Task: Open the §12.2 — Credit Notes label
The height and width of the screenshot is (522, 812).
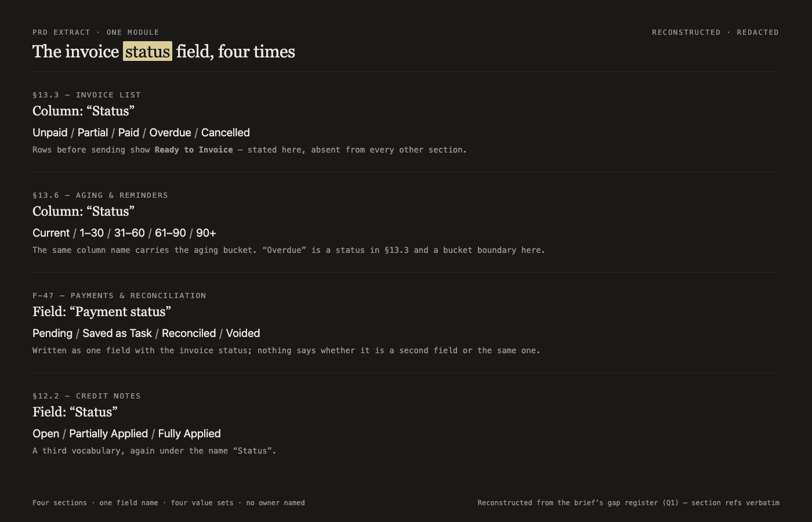Action: click(x=86, y=396)
